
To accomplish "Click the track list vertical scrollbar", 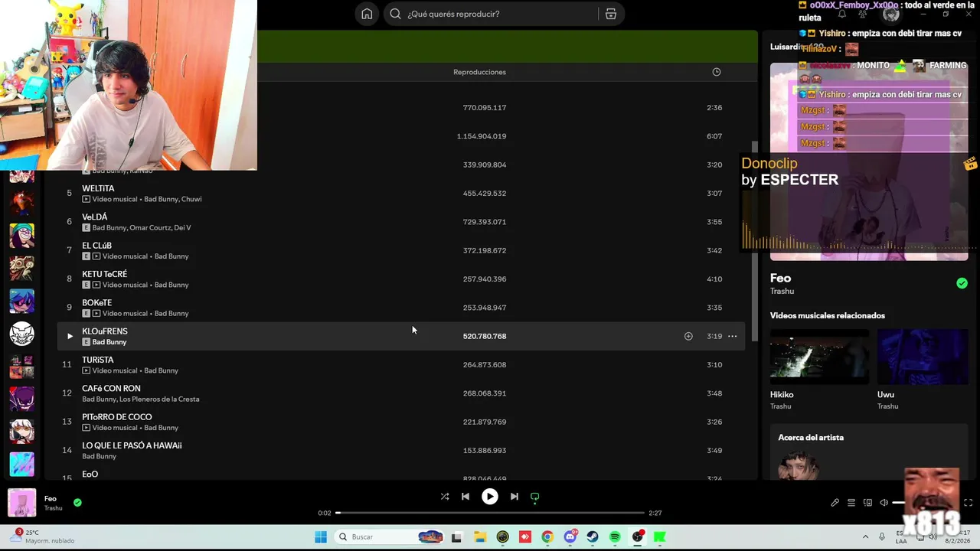I will pyautogui.click(x=754, y=241).
